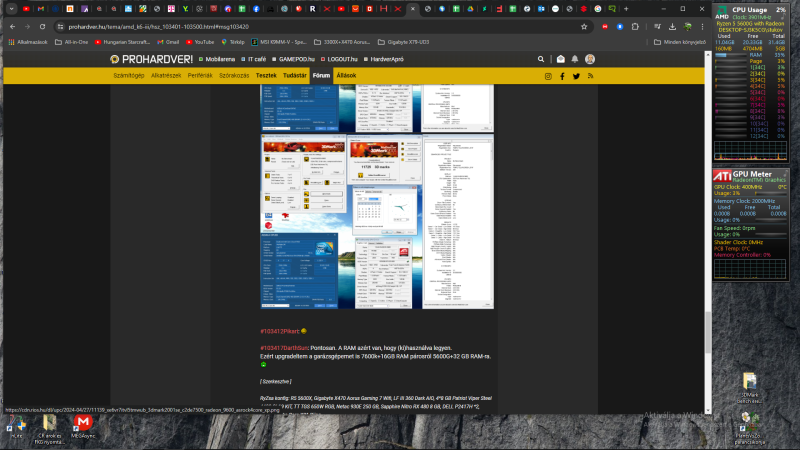Click the GPU Meter gadget header
The height and width of the screenshot is (450, 800).
coord(750,176)
